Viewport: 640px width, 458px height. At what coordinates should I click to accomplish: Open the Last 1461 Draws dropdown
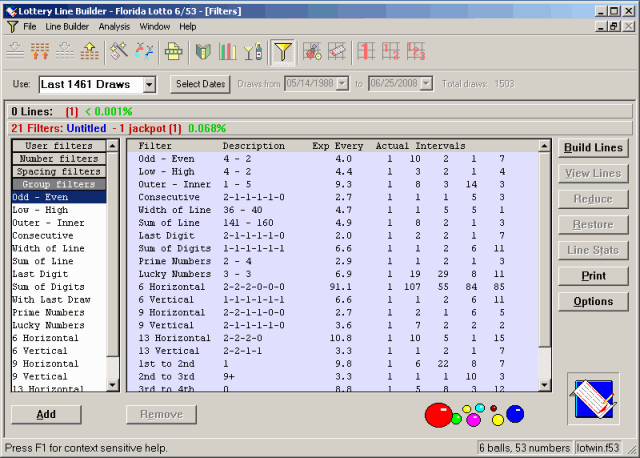point(149,84)
